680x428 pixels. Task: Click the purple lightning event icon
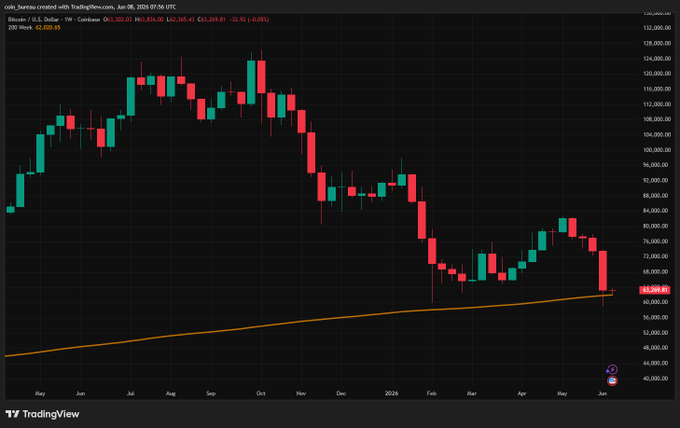[612, 369]
